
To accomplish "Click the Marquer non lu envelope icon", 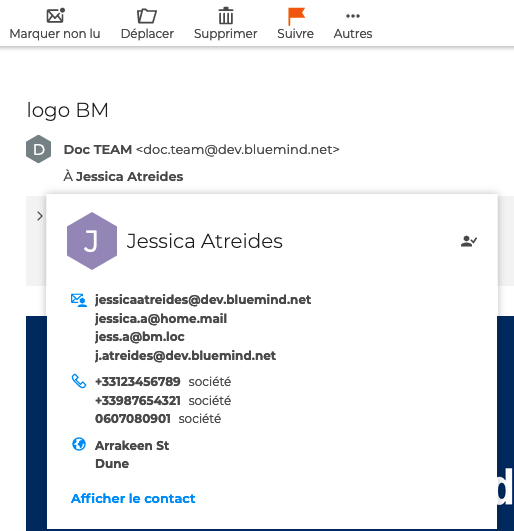I will [x=56, y=16].
